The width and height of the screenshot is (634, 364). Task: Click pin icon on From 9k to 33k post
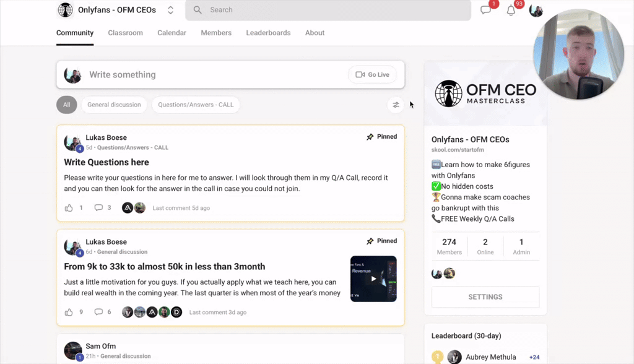(370, 241)
